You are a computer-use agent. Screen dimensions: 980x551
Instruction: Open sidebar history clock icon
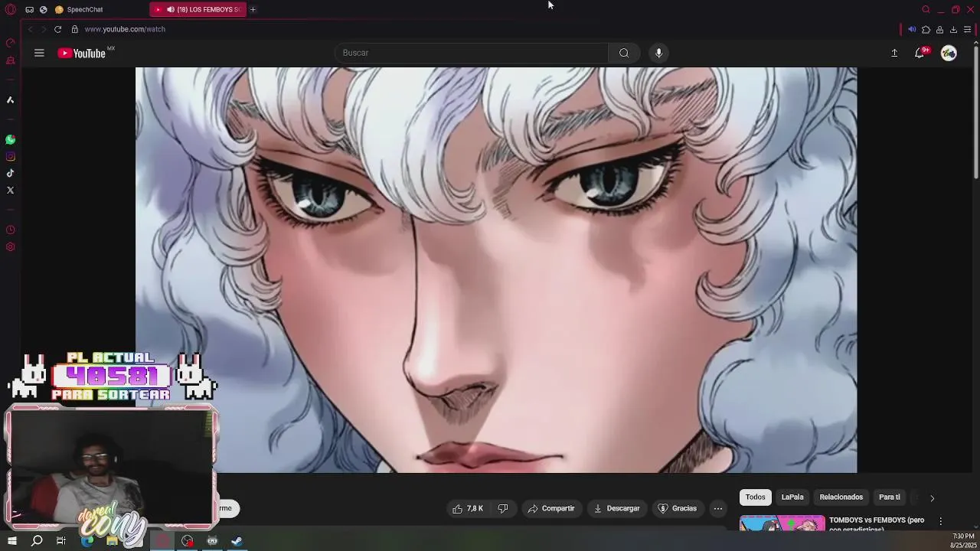pyautogui.click(x=10, y=230)
